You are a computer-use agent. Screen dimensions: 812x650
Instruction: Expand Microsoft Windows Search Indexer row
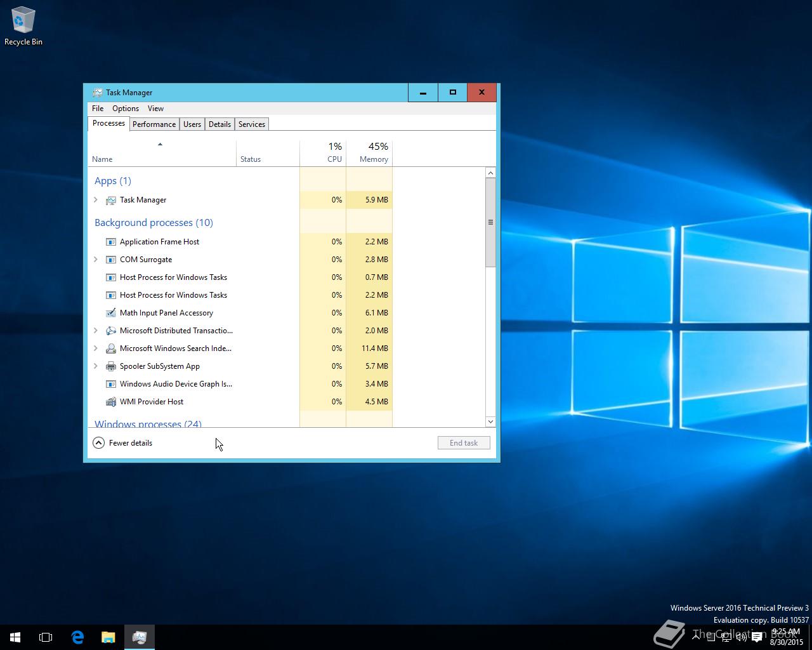click(96, 348)
